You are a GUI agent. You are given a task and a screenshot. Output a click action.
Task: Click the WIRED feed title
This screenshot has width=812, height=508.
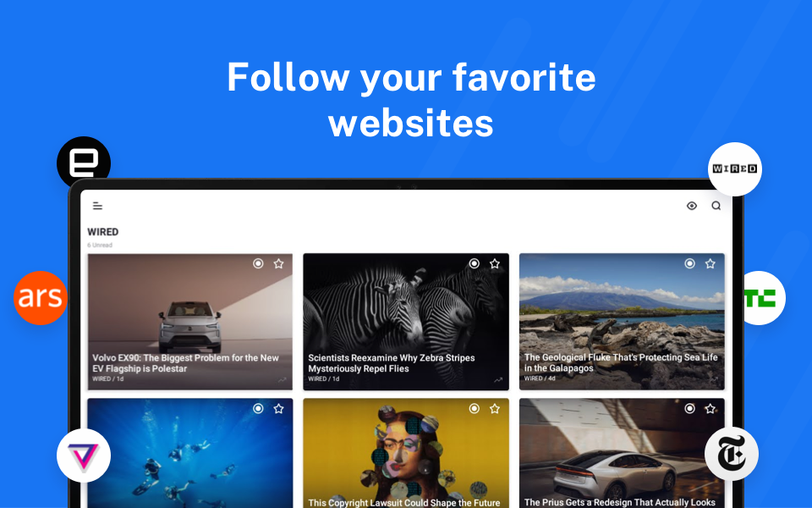(x=102, y=232)
